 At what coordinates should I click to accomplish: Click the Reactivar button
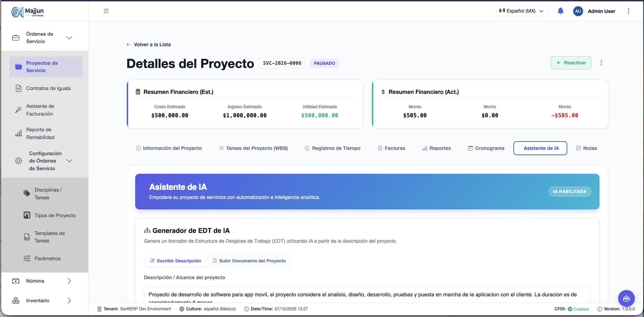(571, 63)
